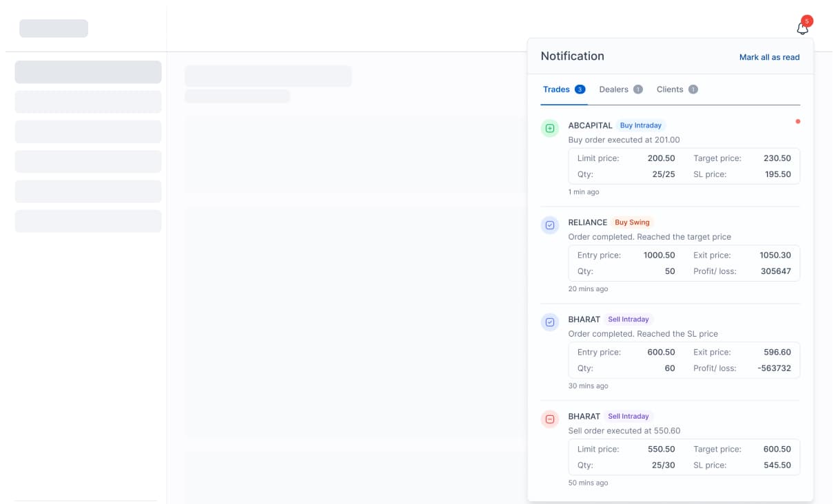The width and height of the screenshot is (838, 504).
Task: Click the Clients tab count badge
Action: pos(693,90)
